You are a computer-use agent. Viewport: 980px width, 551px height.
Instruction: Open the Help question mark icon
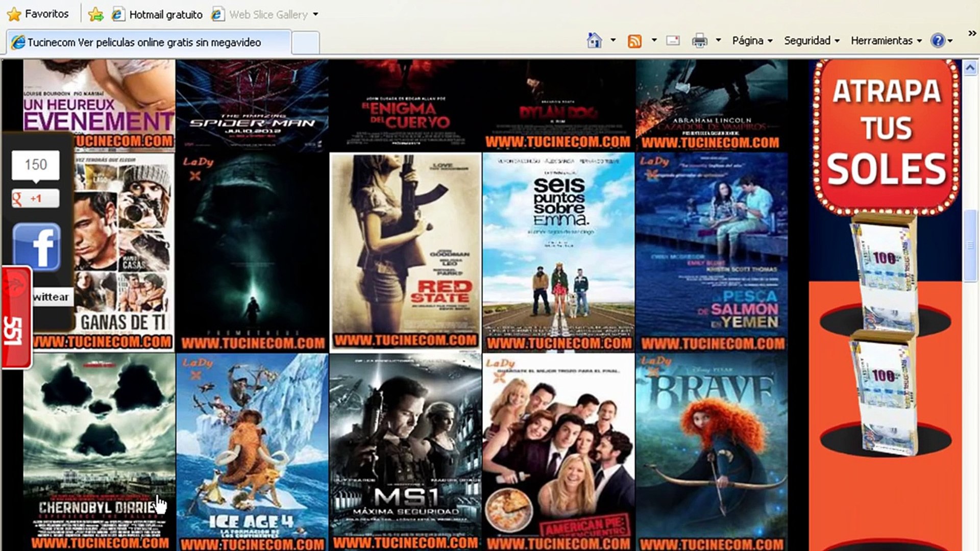pyautogui.click(x=938, y=40)
